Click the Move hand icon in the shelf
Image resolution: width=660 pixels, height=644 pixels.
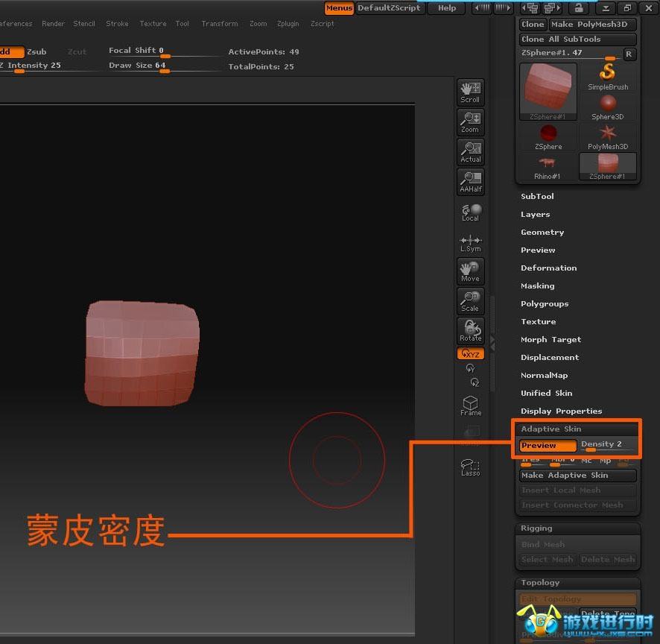coord(470,271)
